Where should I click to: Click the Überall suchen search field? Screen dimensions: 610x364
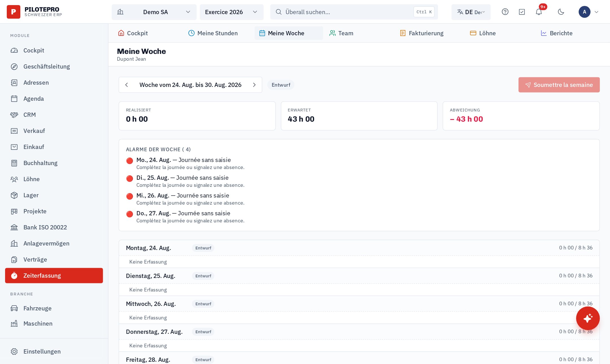[x=354, y=12]
